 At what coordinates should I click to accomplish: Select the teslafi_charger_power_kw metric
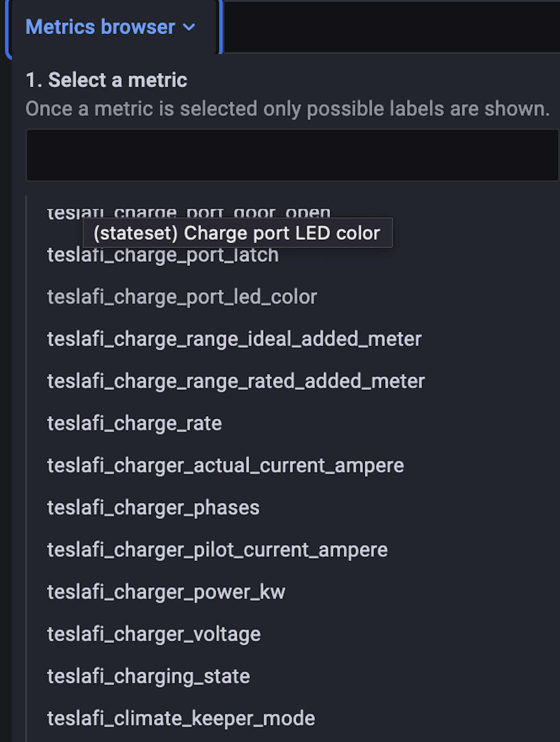click(166, 591)
